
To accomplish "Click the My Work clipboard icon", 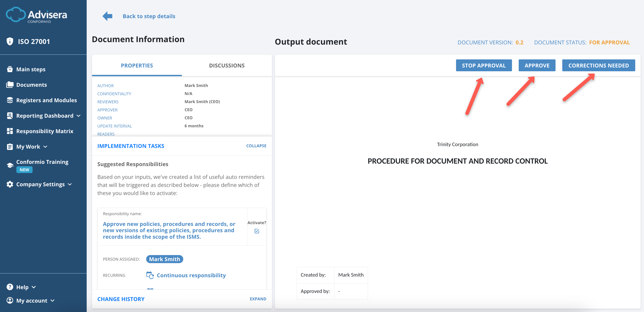I will [x=10, y=147].
